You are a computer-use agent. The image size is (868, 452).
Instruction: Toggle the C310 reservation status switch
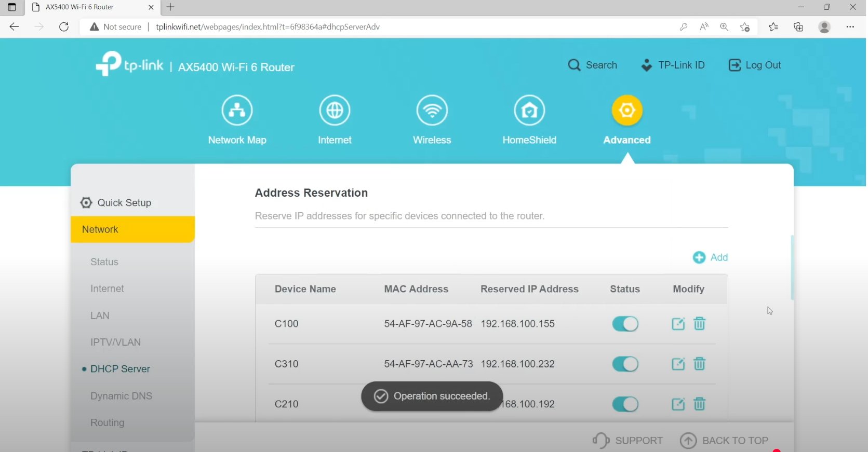625,364
